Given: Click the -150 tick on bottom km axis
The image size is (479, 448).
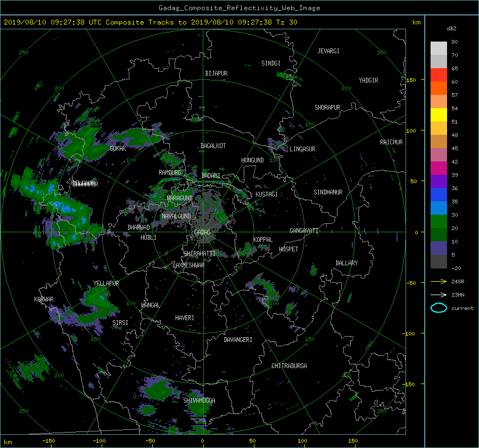Looking at the screenshot, I should 48,441.
